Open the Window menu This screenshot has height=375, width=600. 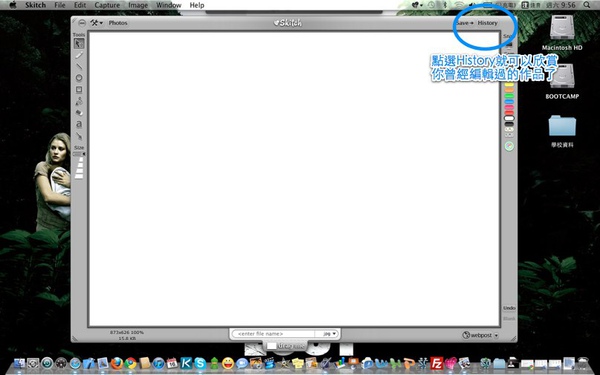(x=169, y=5)
